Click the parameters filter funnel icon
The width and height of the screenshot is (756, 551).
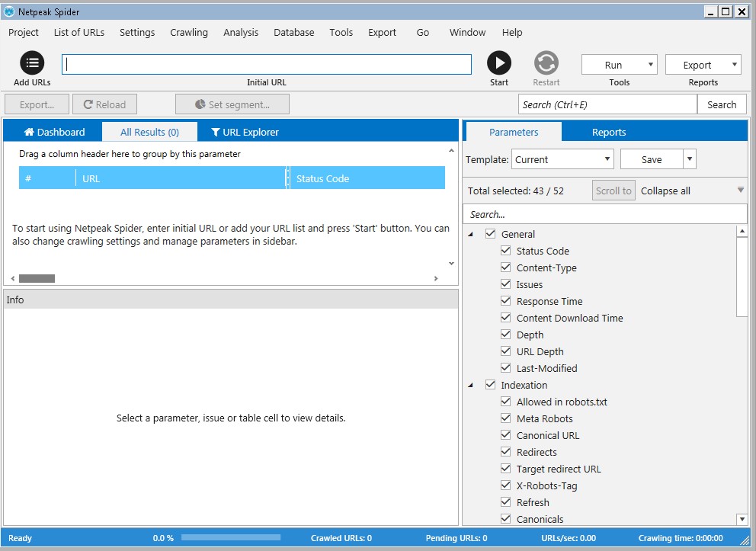740,191
